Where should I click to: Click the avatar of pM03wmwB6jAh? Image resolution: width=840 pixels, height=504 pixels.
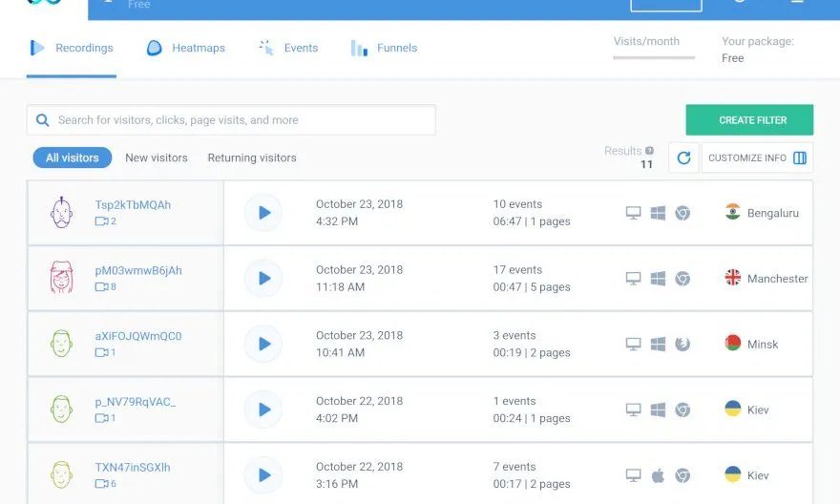62,278
